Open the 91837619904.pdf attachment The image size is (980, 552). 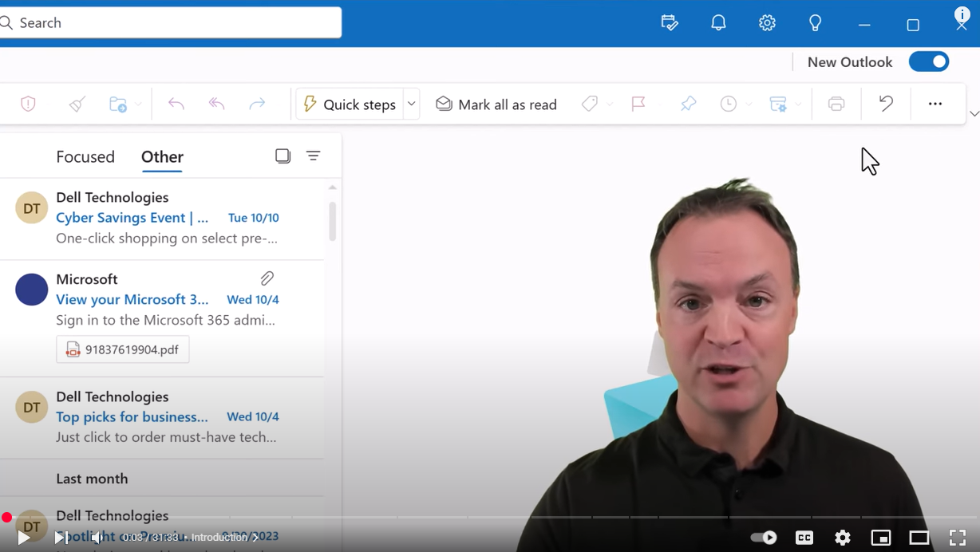coord(123,349)
